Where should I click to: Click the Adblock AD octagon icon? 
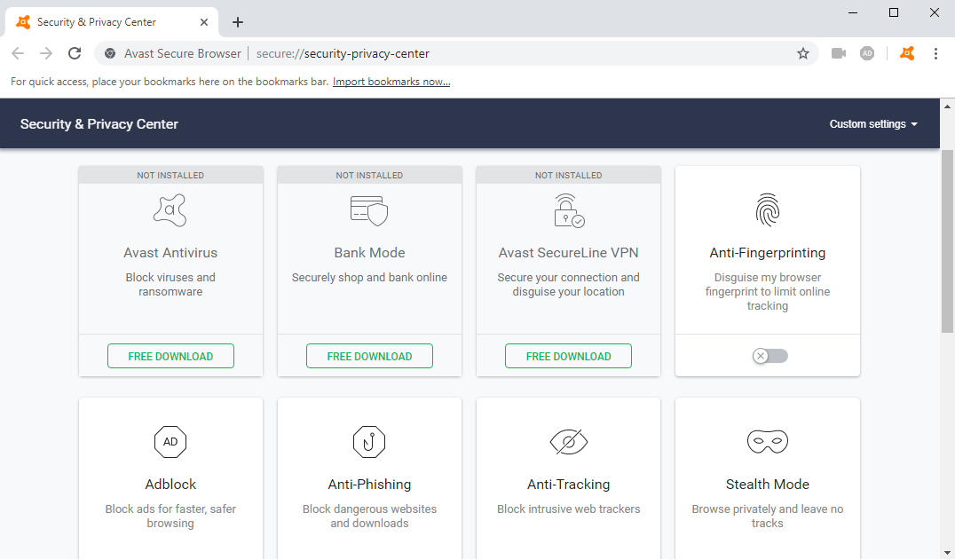[170, 442]
